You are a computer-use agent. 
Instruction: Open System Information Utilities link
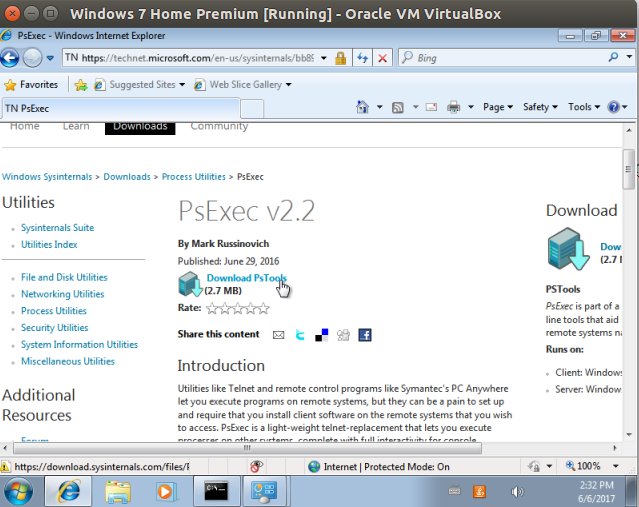click(x=79, y=344)
